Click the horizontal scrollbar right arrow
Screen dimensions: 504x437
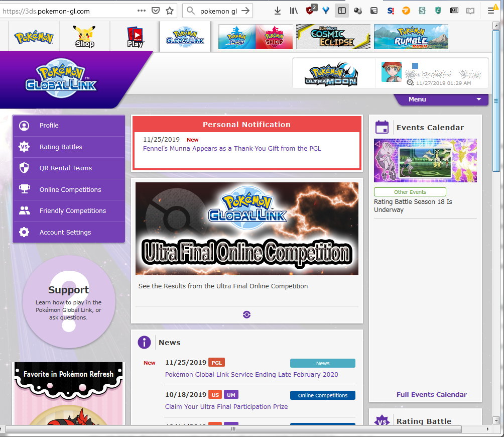(x=487, y=429)
